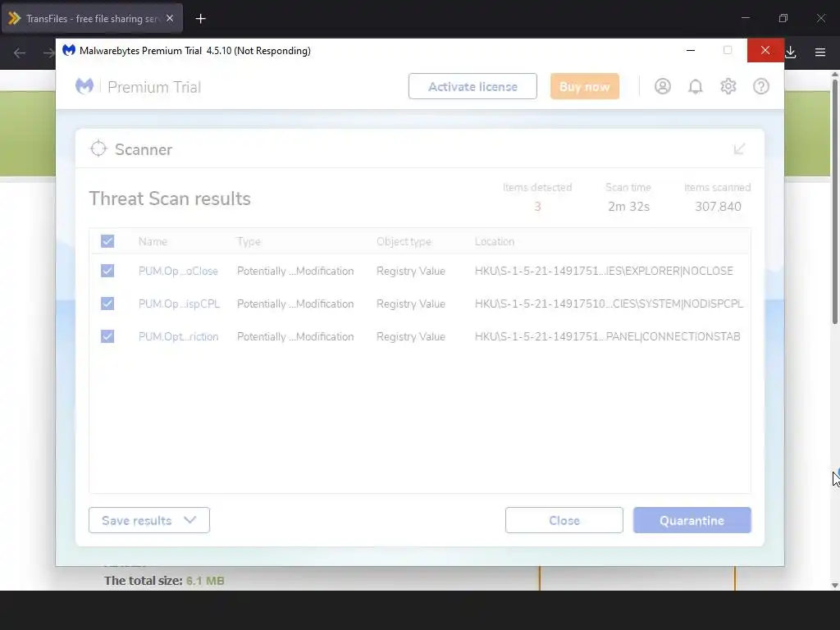Open the Malwarebytes help question mark
This screenshot has height=630, width=840.
point(760,86)
